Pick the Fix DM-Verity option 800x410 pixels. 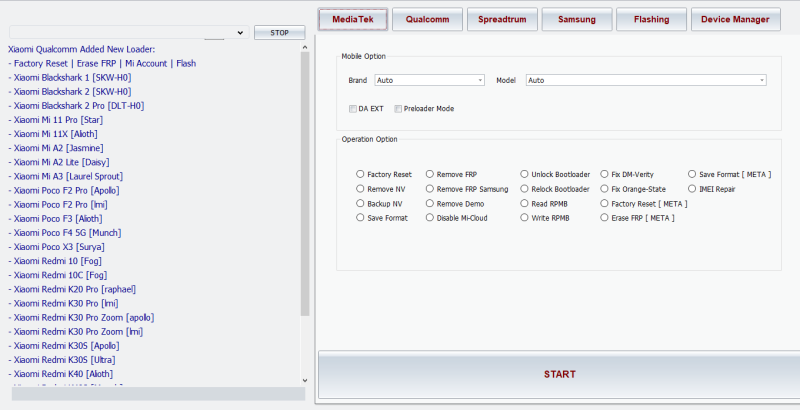click(x=605, y=174)
